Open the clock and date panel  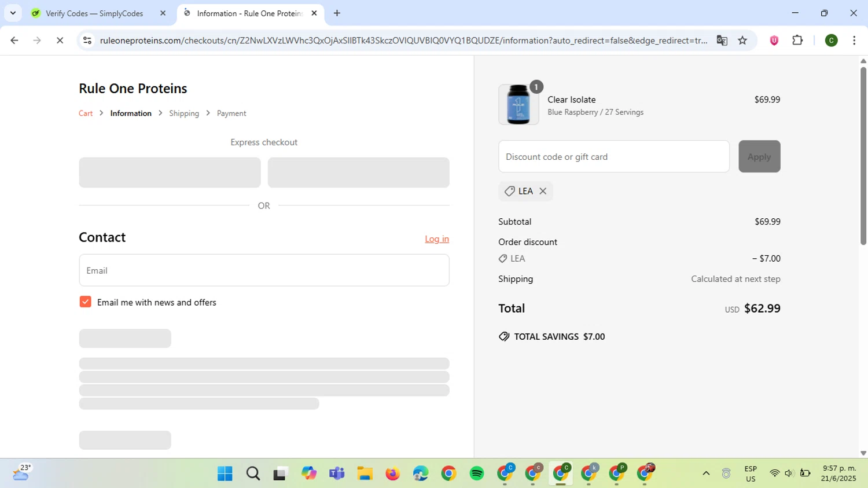839,474
